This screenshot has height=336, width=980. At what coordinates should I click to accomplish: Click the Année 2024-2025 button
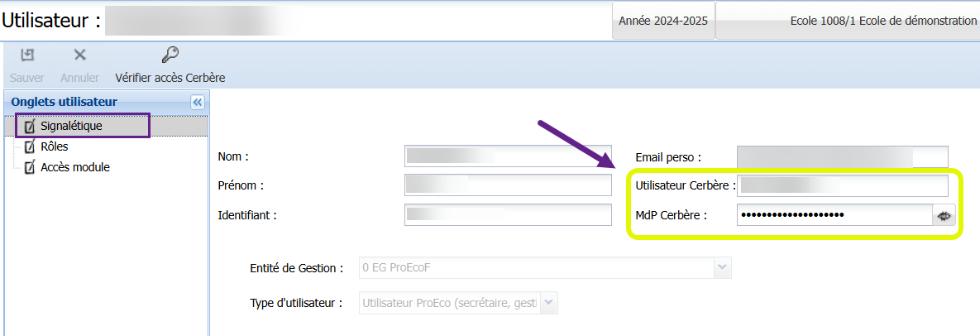click(x=663, y=21)
